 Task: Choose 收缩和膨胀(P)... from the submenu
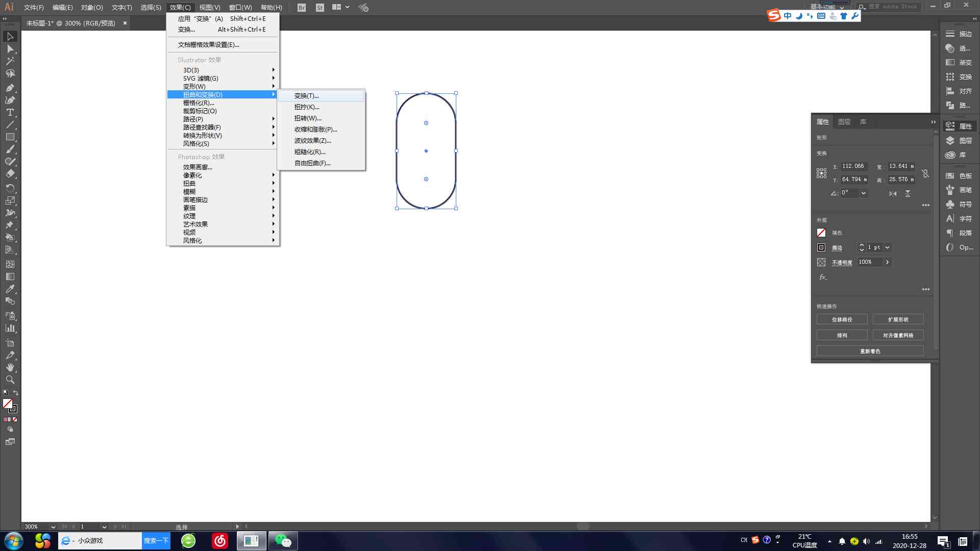[x=321, y=130]
